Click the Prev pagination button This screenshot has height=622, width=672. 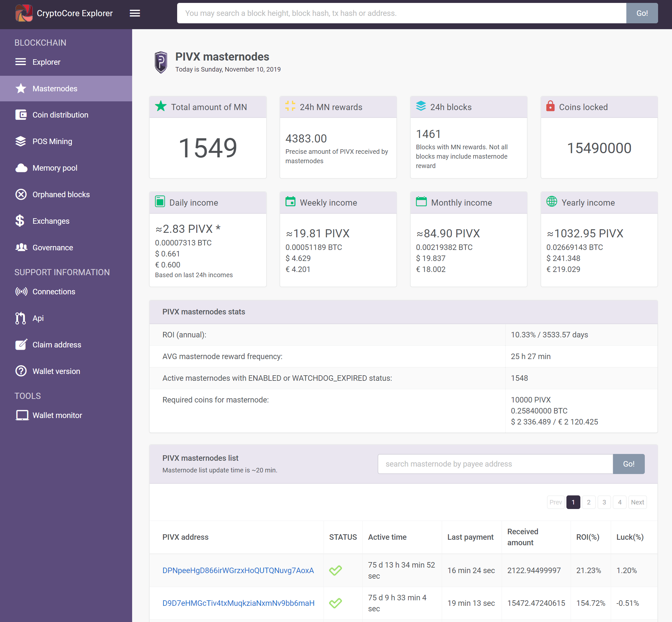555,502
